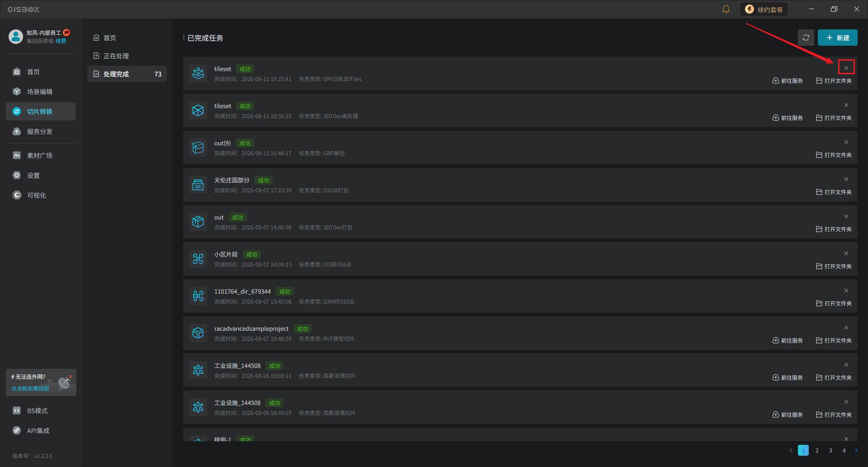Screen dimensions: 868x467
Task: Click 打开文件夹 for 3DTiles打包 out
Action: click(x=834, y=229)
